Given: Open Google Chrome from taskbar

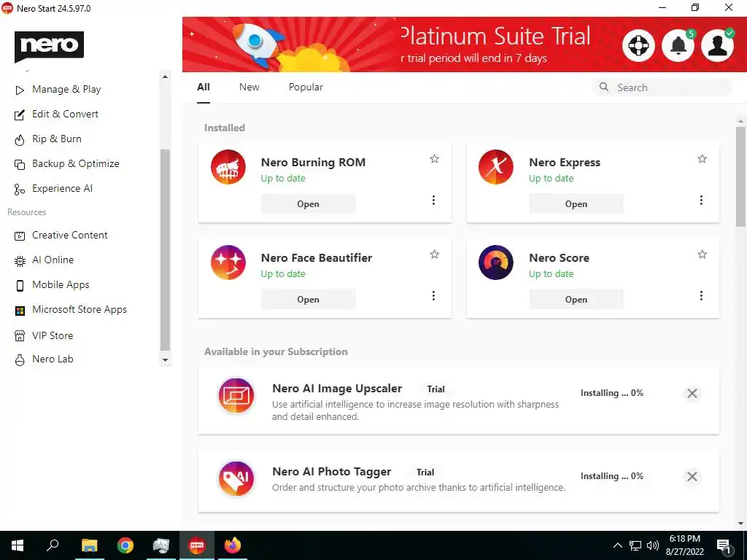Looking at the screenshot, I should pyautogui.click(x=125, y=545).
